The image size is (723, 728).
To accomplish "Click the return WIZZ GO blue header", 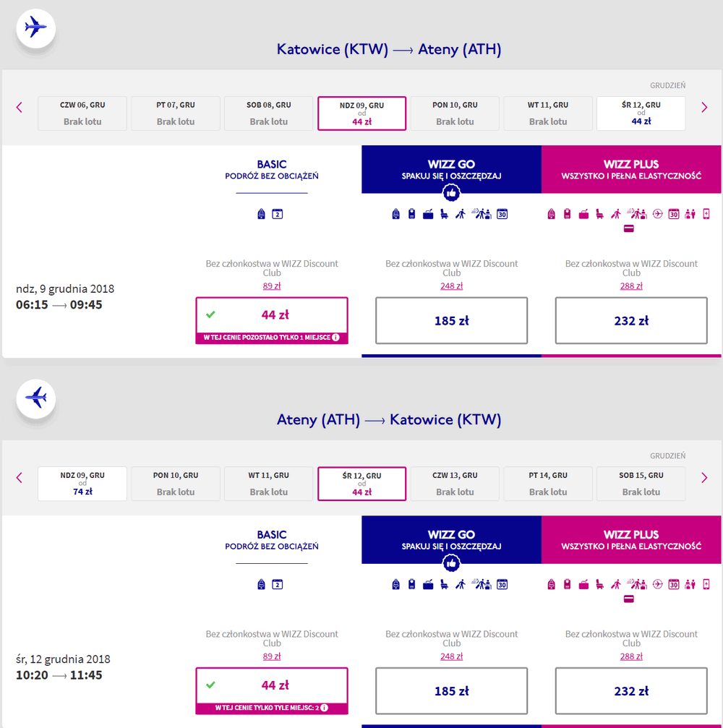I will [x=451, y=539].
